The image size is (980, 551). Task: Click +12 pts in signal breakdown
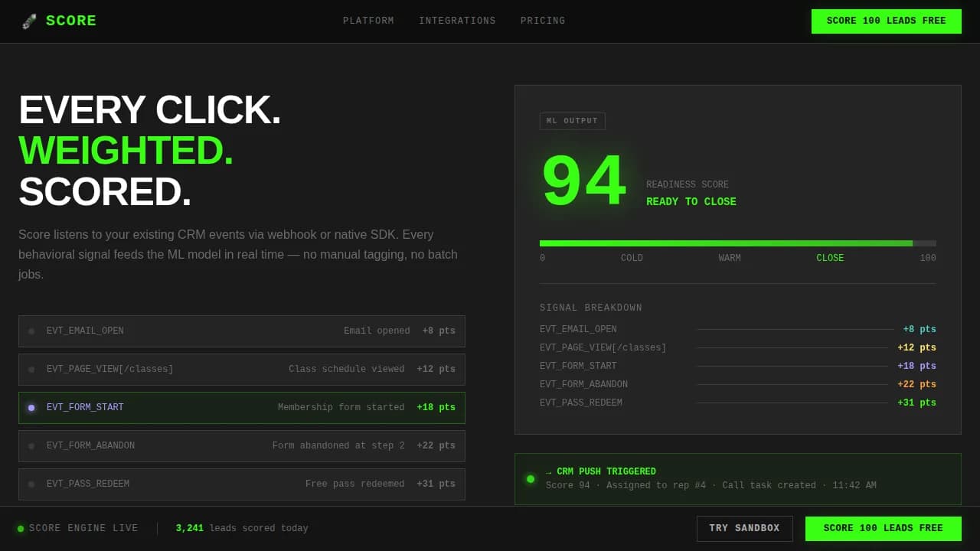pos(916,347)
